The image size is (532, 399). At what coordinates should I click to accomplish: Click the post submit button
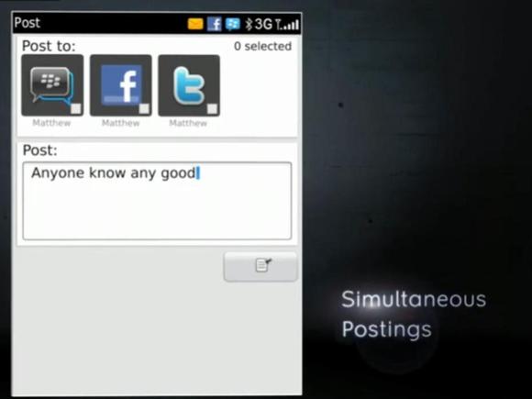point(260,267)
